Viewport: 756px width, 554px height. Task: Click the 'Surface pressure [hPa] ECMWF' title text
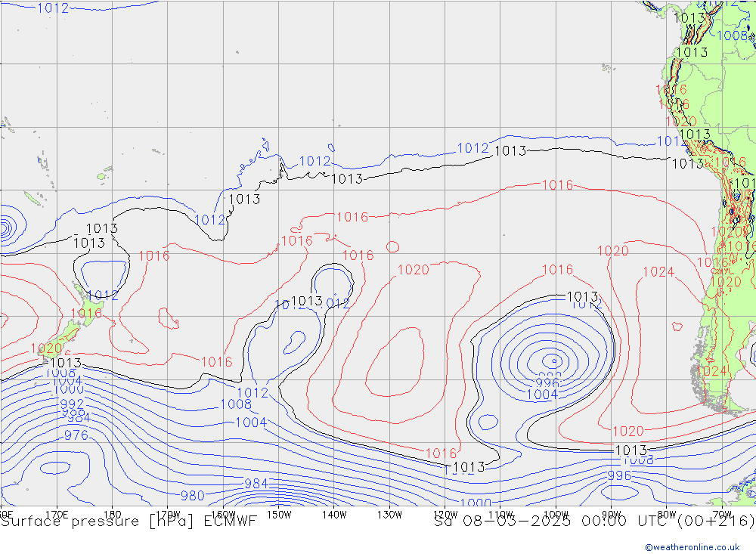click(x=129, y=522)
